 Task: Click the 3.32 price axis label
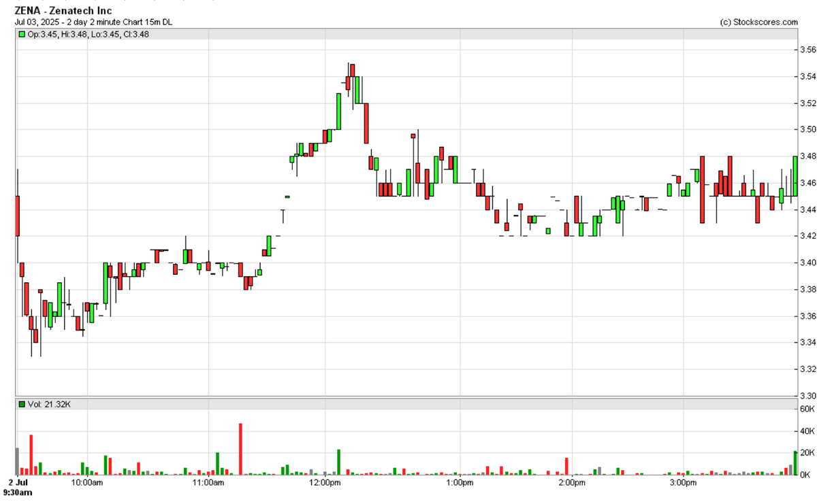tap(807, 369)
